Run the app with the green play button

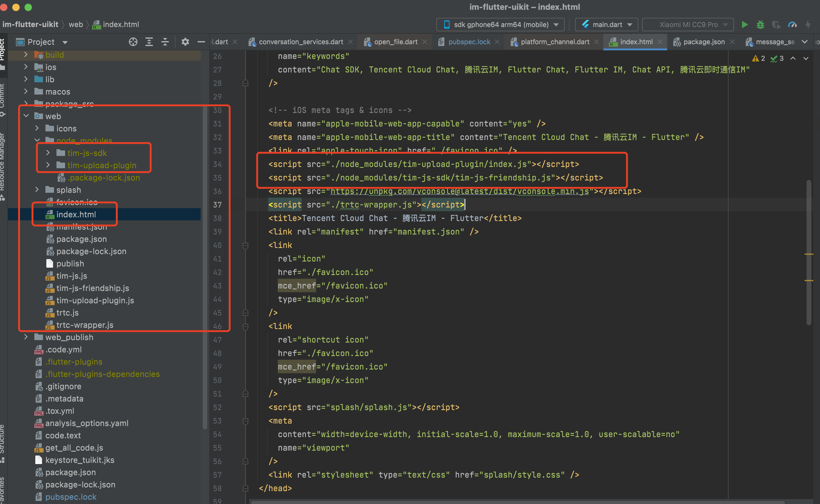[745, 25]
